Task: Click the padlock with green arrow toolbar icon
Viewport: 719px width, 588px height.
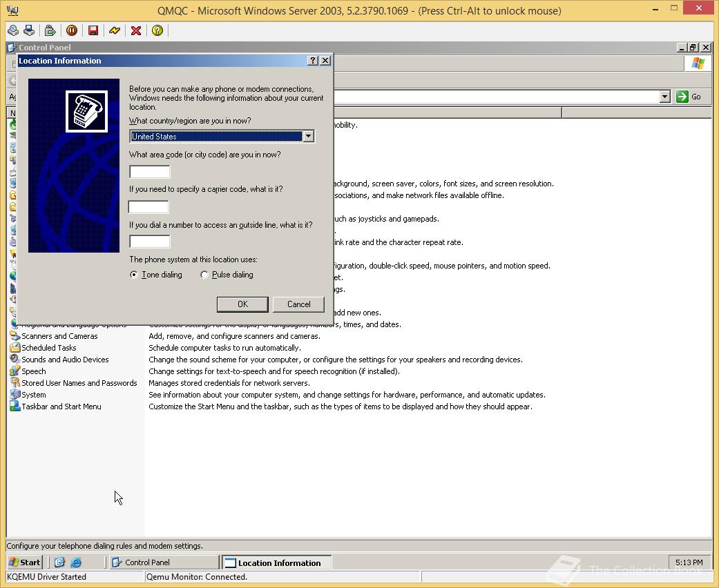Action: 50,30
